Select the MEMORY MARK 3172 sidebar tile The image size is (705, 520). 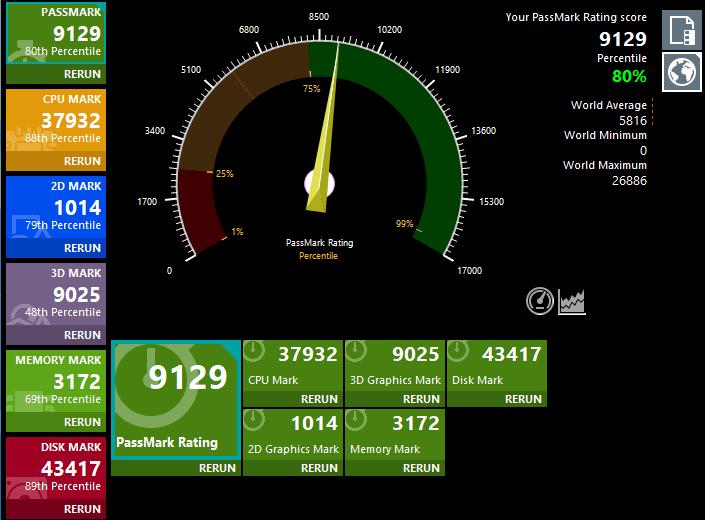[x=56, y=381]
